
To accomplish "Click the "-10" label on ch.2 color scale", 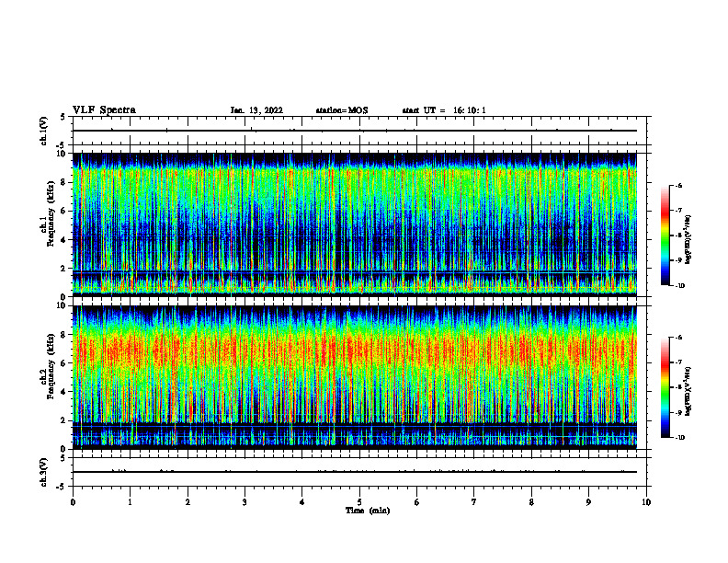I will 680,438.
